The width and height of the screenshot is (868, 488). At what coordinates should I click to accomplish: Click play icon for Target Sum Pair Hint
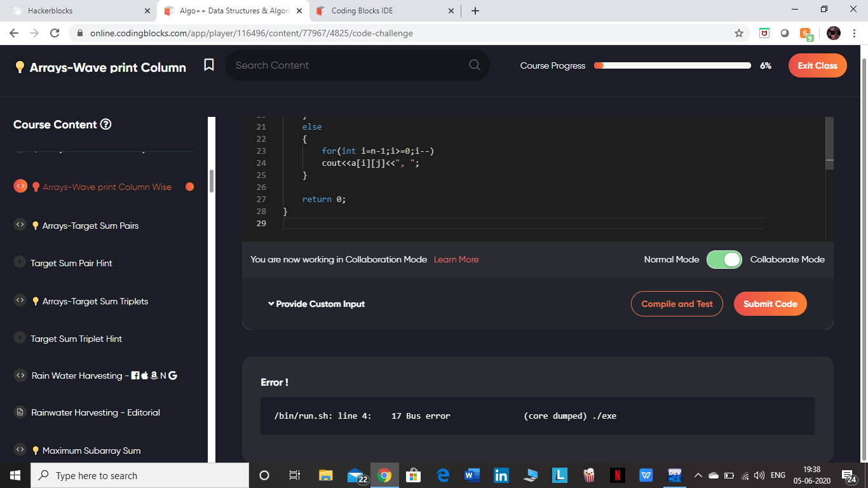20,262
